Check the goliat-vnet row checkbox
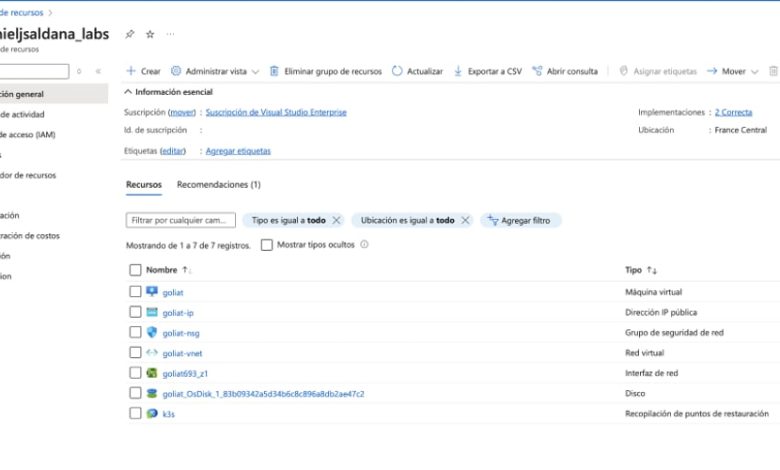The width and height of the screenshot is (780, 470). pos(135,352)
